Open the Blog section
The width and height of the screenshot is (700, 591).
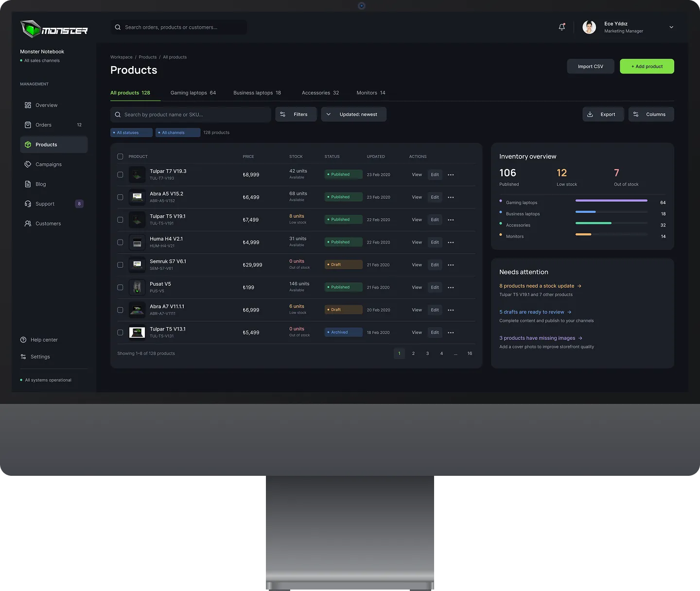tap(54, 184)
